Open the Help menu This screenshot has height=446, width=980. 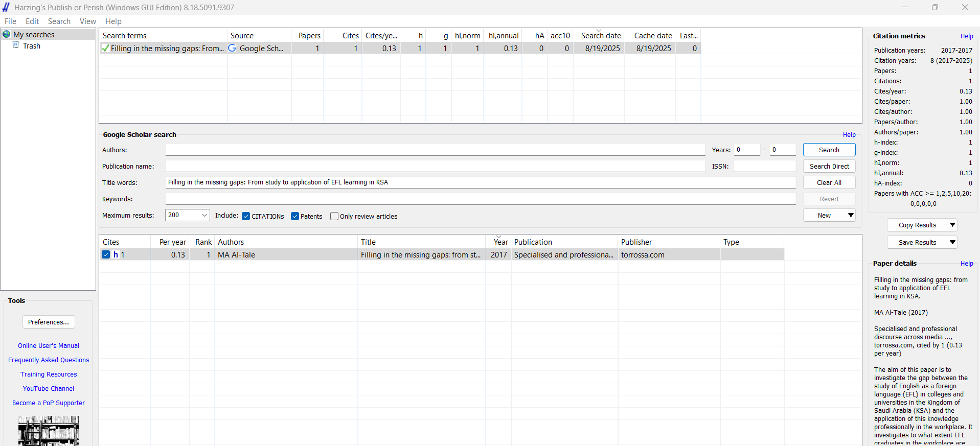click(113, 21)
